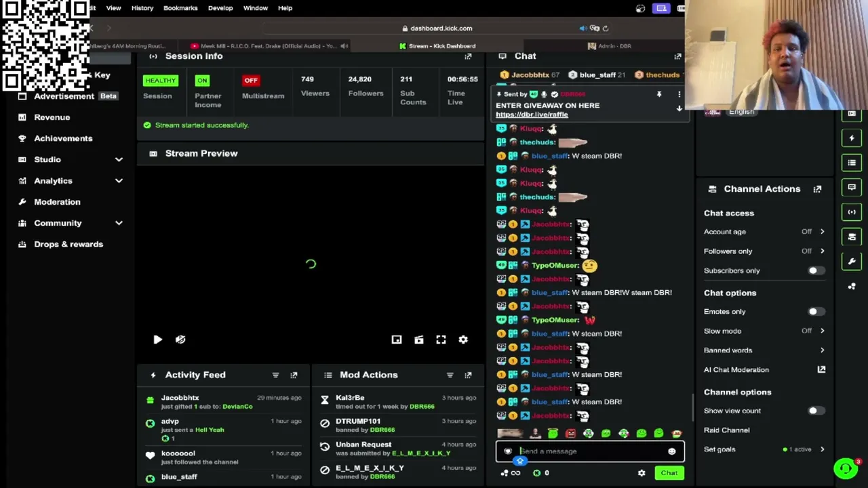Pop out the Mod Actions panel

coord(468,375)
